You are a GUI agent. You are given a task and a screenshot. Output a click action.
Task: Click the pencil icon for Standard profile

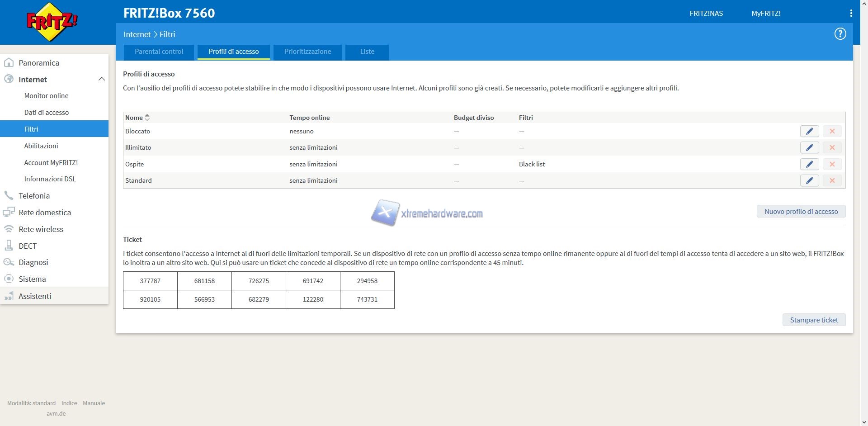pos(809,180)
